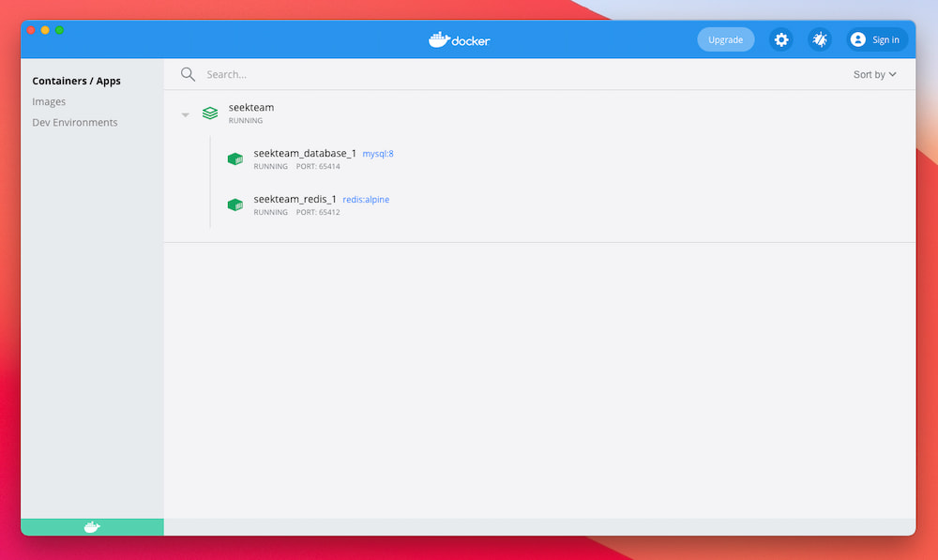Image resolution: width=938 pixels, height=560 pixels.
Task: Open the Sort by dropdown
Action: coord(874,74)
